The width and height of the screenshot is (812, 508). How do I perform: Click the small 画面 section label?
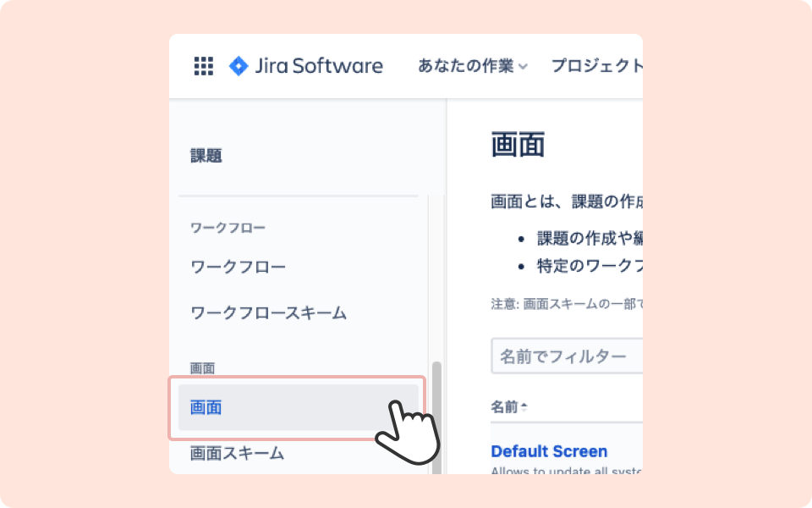point(202,368)
